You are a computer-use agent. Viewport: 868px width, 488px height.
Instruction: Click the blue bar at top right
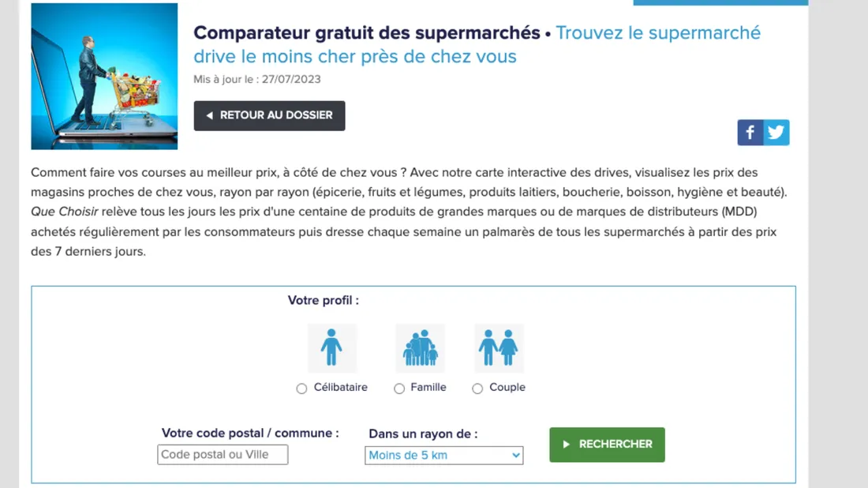[x=720, y=2]
